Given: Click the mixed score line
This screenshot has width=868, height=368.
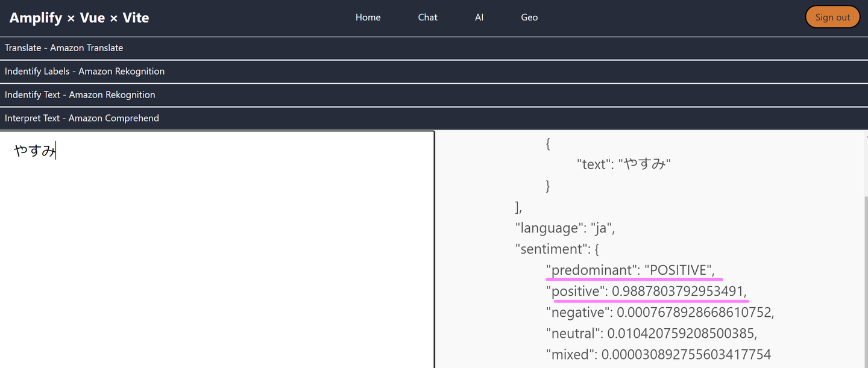Looking at the screenshot, I should coord(658,355).
